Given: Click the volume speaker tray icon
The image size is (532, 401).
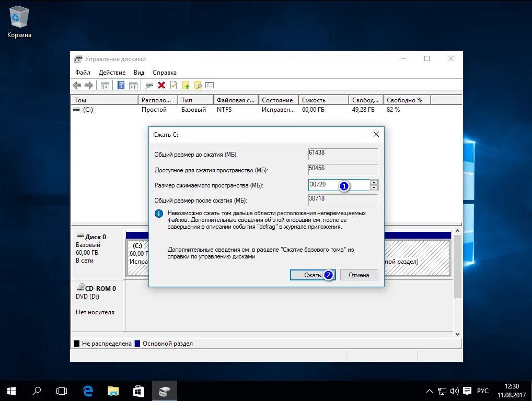Looking at the screenshot, I should 454,391.
